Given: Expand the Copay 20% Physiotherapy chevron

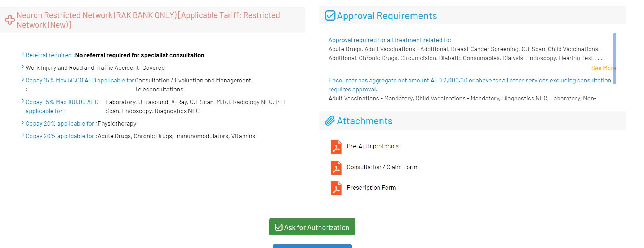Looking at the screenshot, I should [23, 123].
